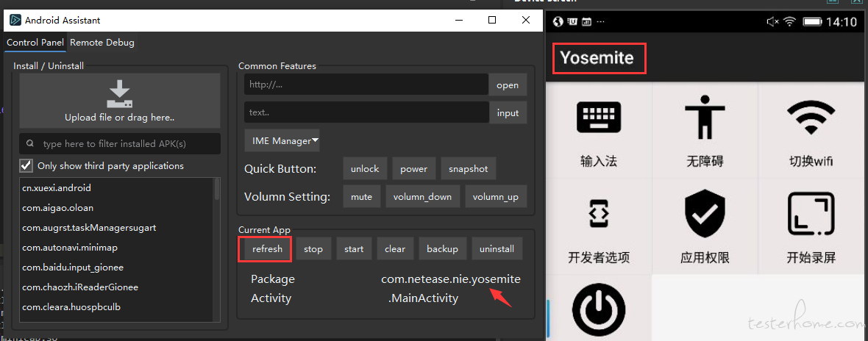Tap the 输入法 keyboard icon
This screenshot has width=868, height=341.
pos(599,117)
